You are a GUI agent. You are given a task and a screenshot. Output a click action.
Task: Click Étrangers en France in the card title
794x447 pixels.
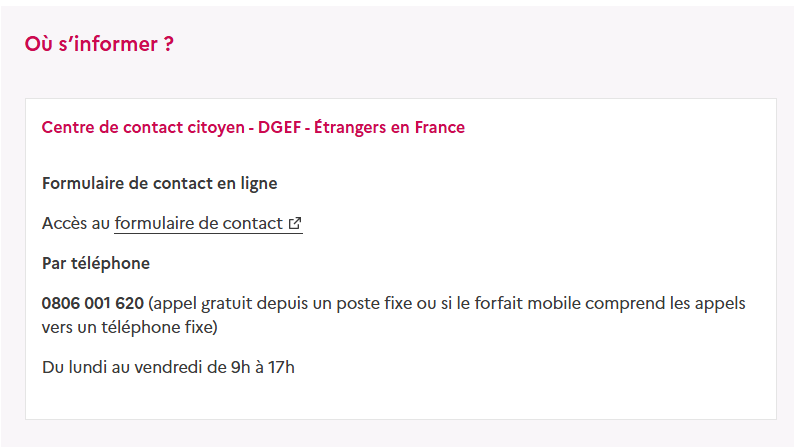pos(389,127)
